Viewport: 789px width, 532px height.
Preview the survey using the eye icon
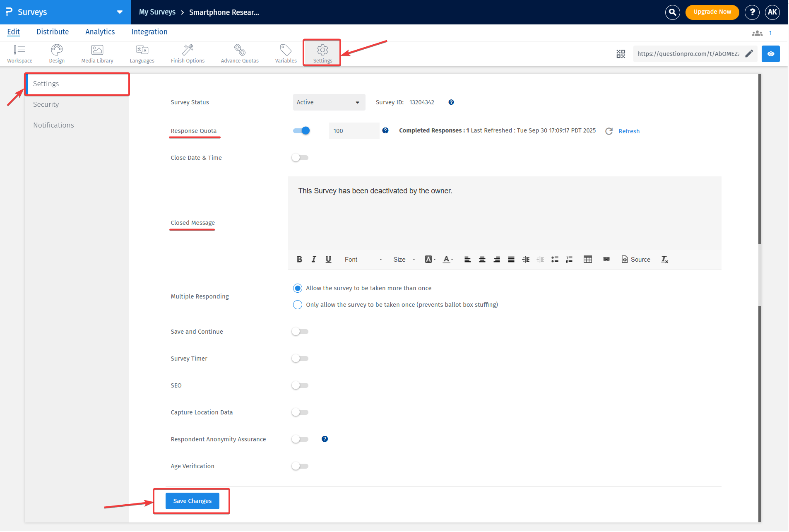(x=771, y=53)
